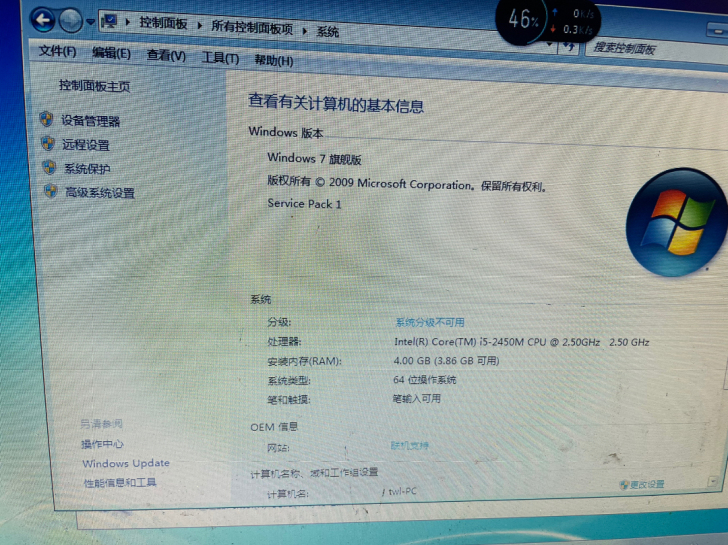Click the twl-PC computer name

(402, 491)
